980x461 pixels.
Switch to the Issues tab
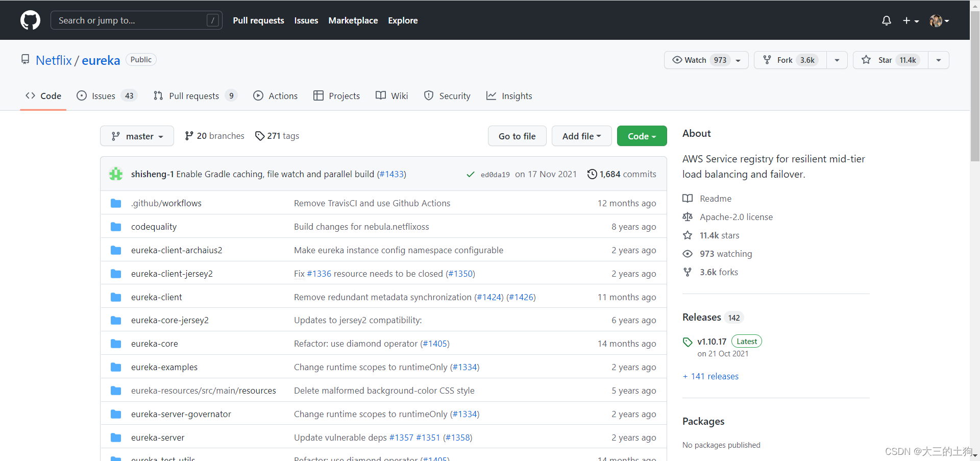click(x=107, y=95)
